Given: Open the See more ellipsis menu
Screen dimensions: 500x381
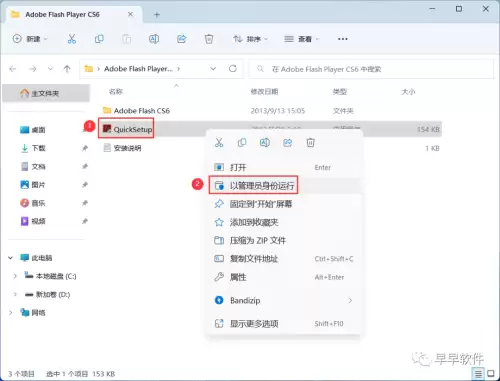Looking at the screenshot, I should (342, 39).
